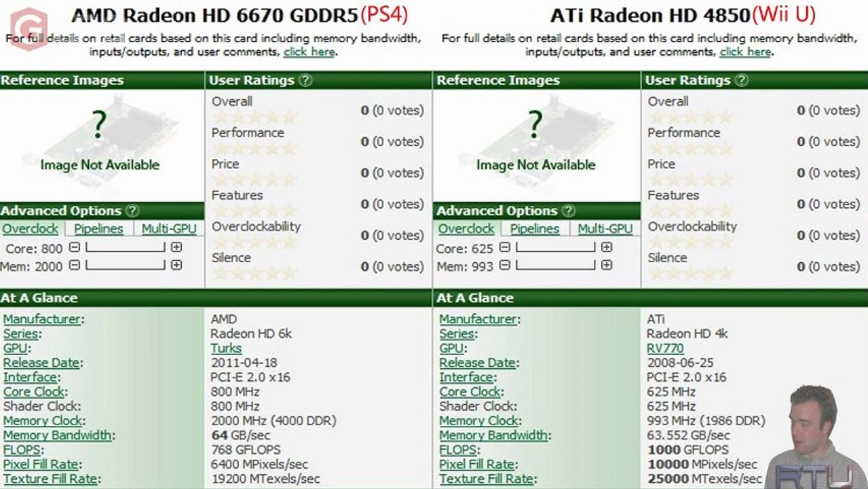Open Multi-GPU tab for HD 6670
The height and width of the screenshot is (489, 868).
[x=169, y=229]
